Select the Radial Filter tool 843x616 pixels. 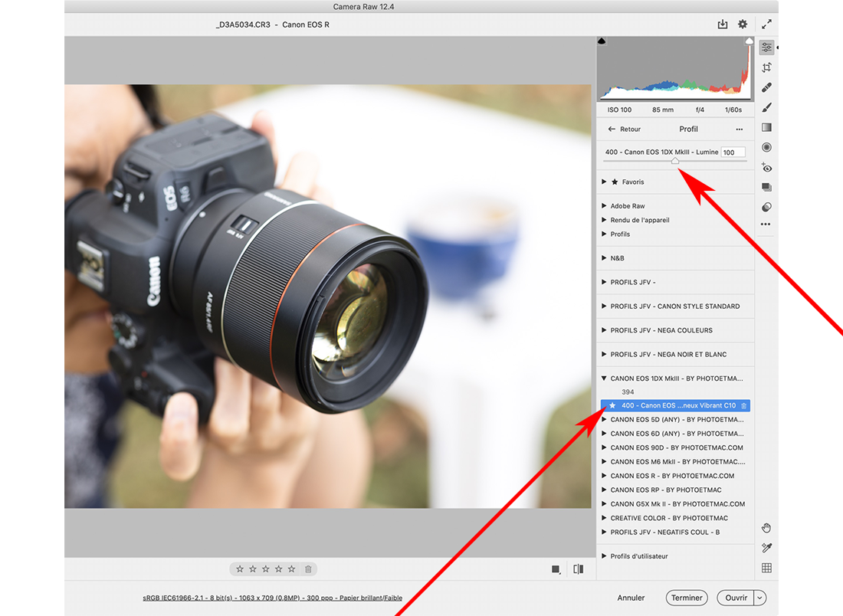point(766,147)
